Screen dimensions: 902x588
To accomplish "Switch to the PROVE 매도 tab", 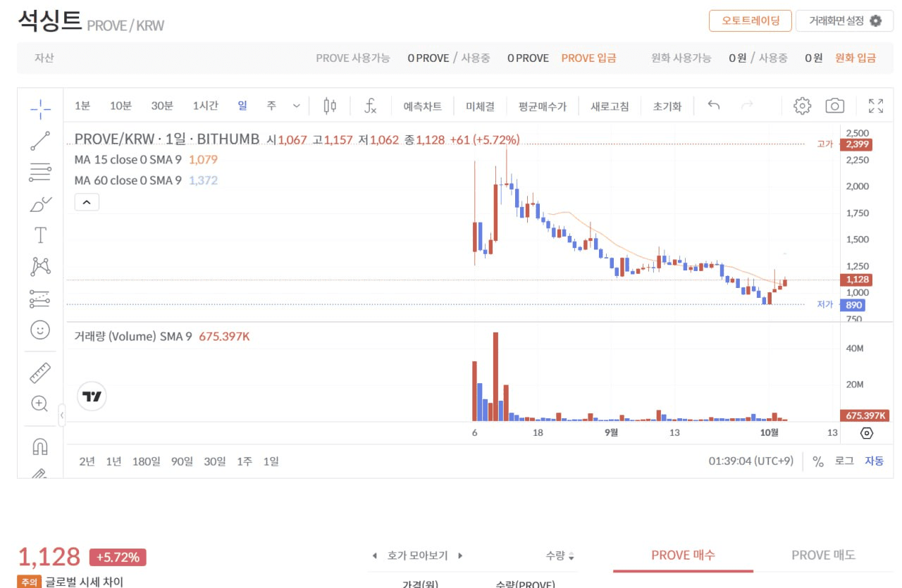I will (x=822, y=555).
